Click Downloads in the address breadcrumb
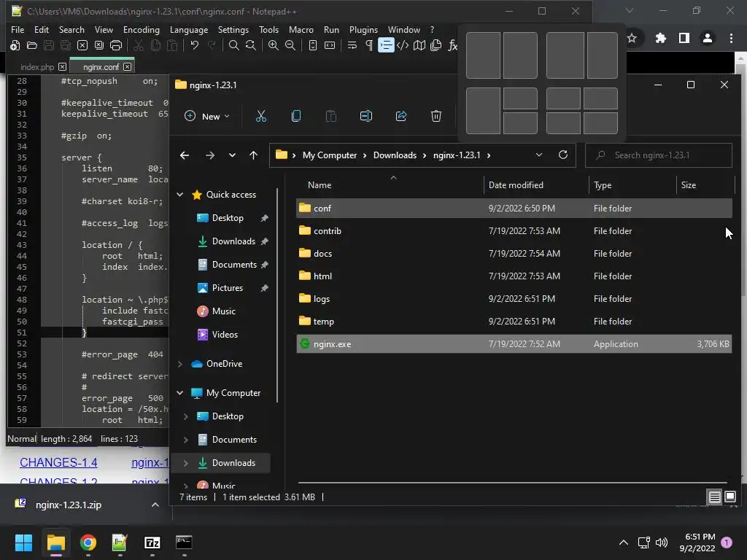The height and width of the screenshot is (560, 747). (x=395, y=155)
